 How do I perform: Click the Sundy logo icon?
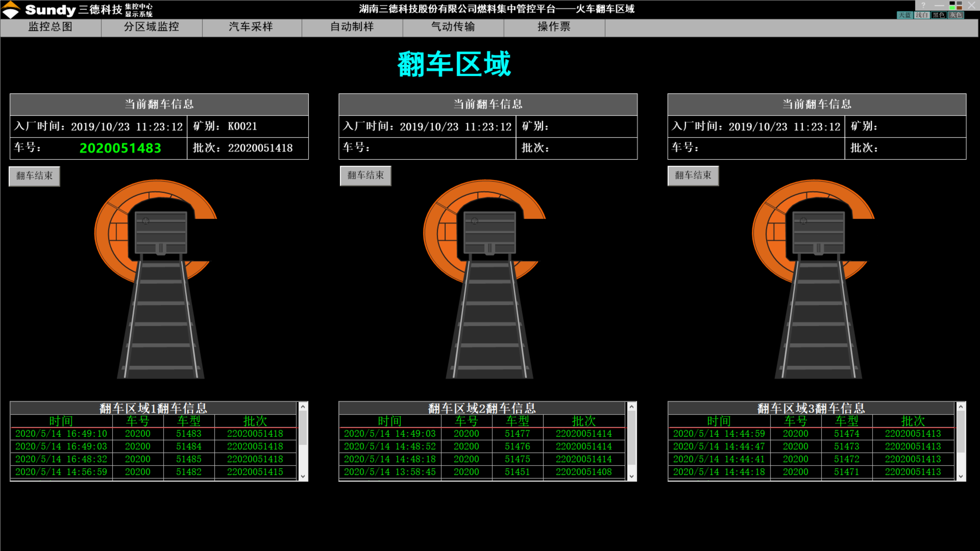coord(10,9)
